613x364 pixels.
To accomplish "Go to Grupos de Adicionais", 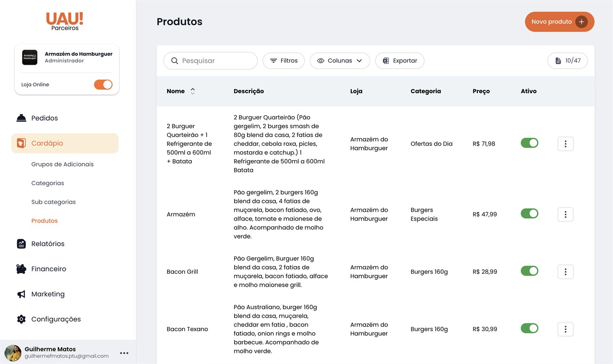I will (62, 164).
